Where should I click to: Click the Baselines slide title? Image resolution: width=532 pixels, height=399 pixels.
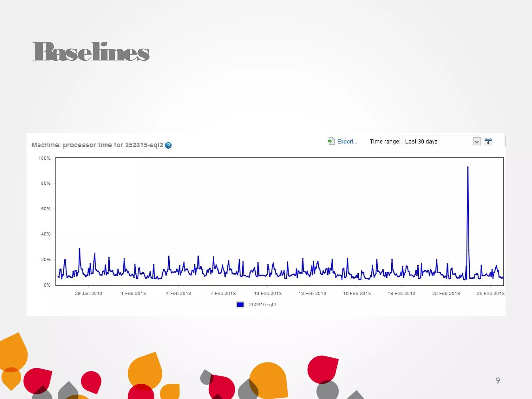(91, 52)
